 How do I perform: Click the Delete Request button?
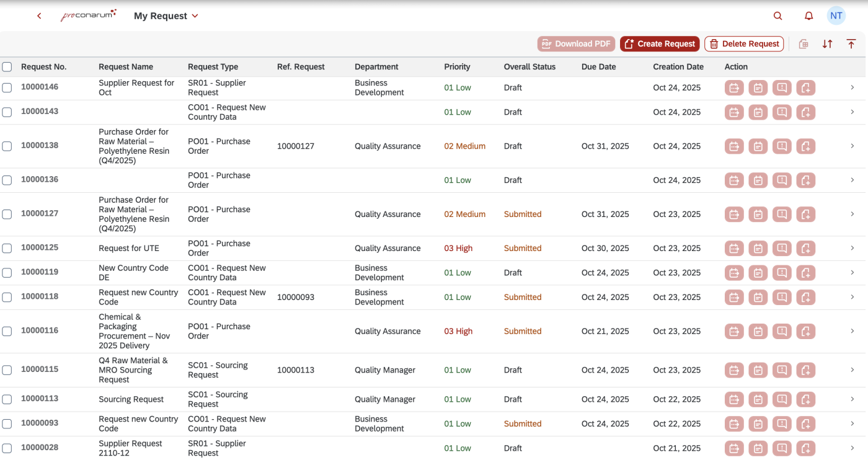point(744,44)
